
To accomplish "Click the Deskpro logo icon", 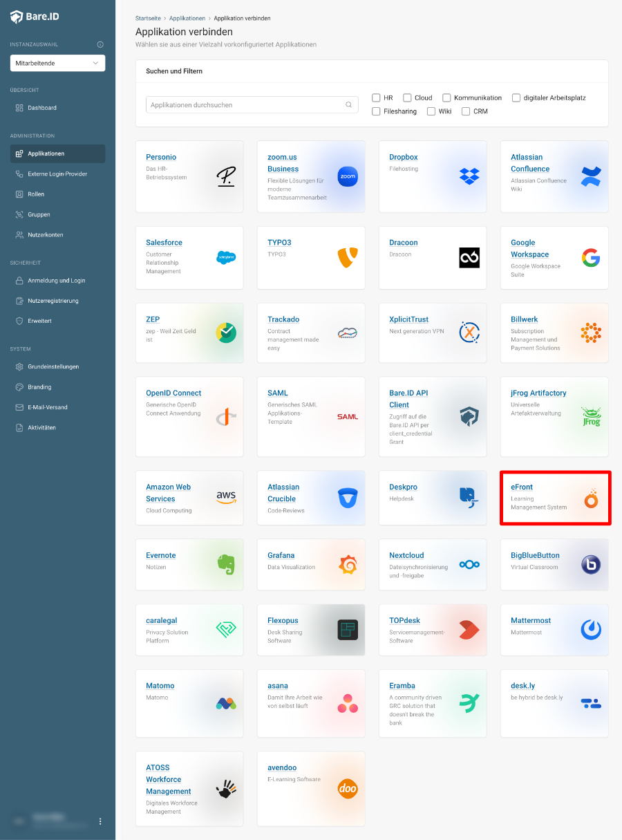I will tap(469, 498).
